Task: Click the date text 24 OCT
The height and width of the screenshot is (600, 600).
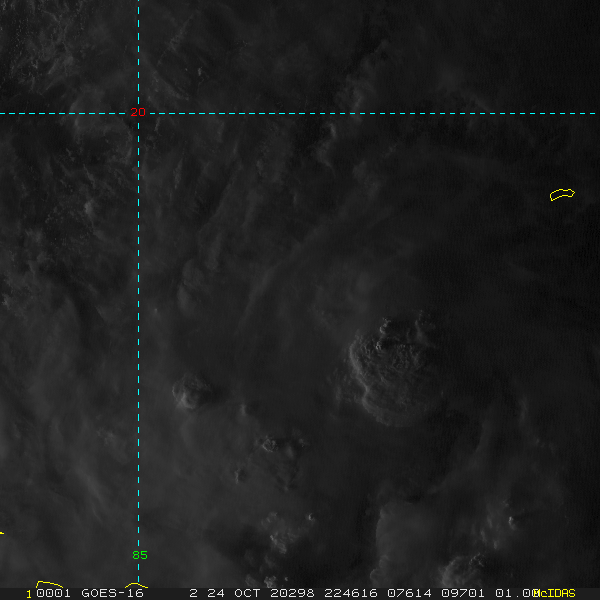Action: coord(234,593)
